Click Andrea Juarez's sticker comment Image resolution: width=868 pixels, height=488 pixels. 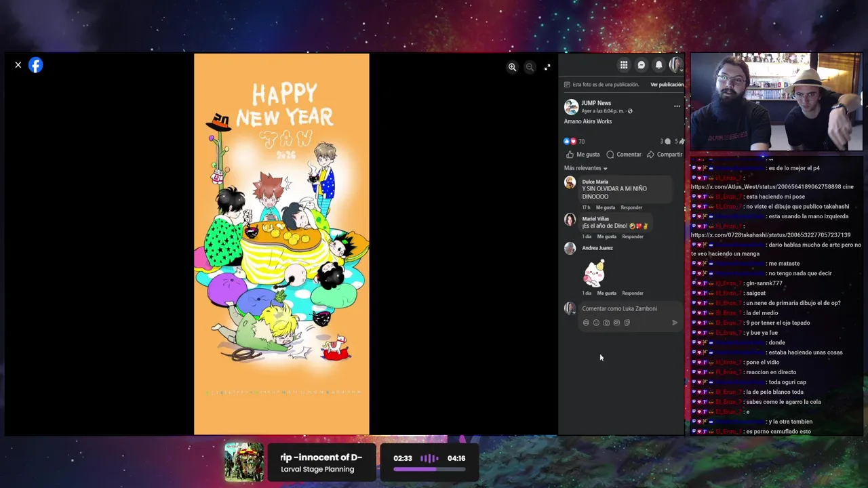pos(594,273)
